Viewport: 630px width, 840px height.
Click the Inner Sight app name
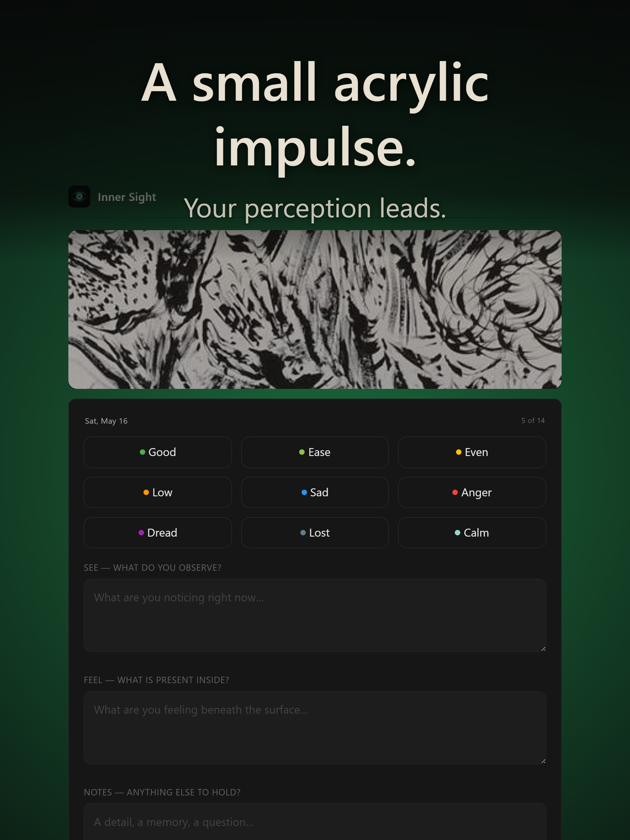tap(127, 197)
